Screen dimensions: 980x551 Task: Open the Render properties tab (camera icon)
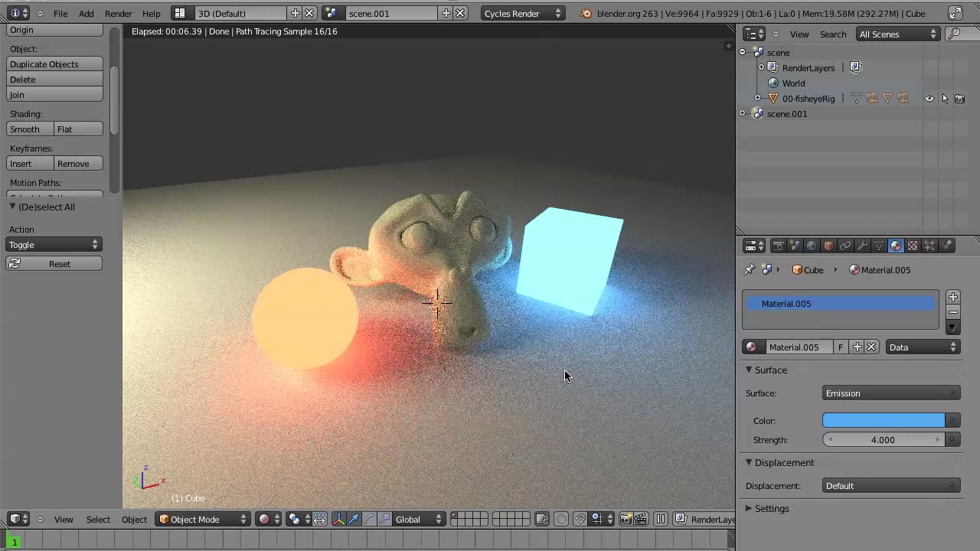778,246
